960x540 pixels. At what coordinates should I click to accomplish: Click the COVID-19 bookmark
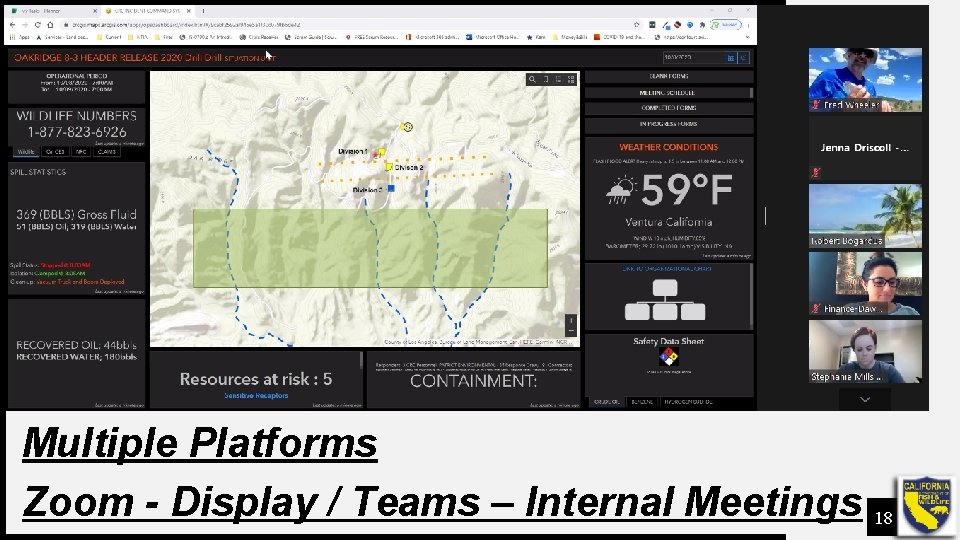620,37
